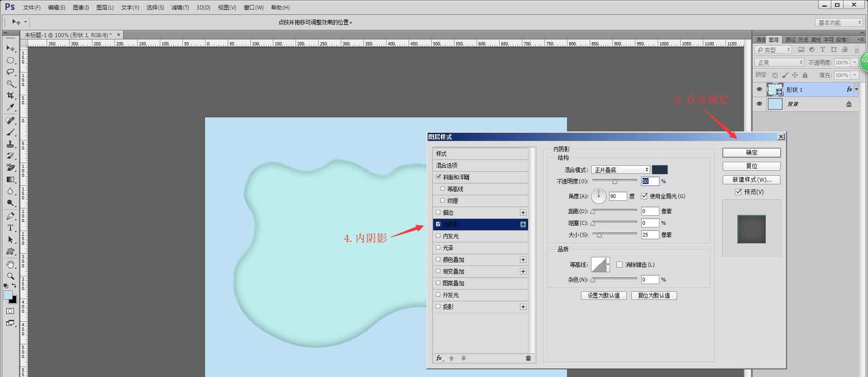Enable the 等高线 sub-effect checkbox
Screen dimensions: 868x377
tap(443, 188)
